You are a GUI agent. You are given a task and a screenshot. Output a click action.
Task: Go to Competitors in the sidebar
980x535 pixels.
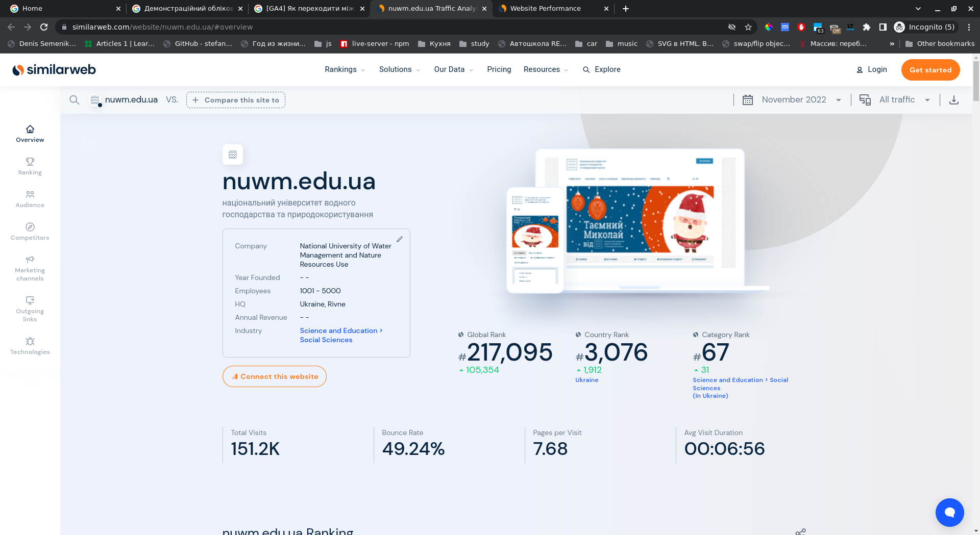(x=30, y=232)
